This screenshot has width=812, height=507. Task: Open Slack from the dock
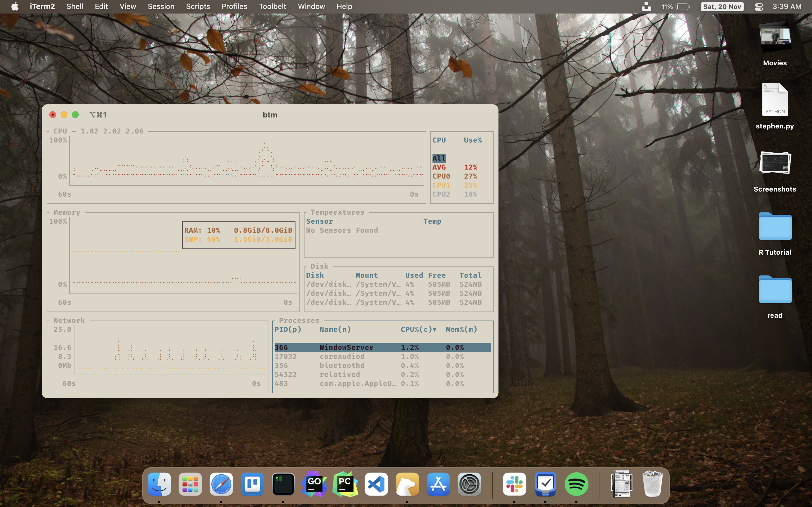(514, 484)
